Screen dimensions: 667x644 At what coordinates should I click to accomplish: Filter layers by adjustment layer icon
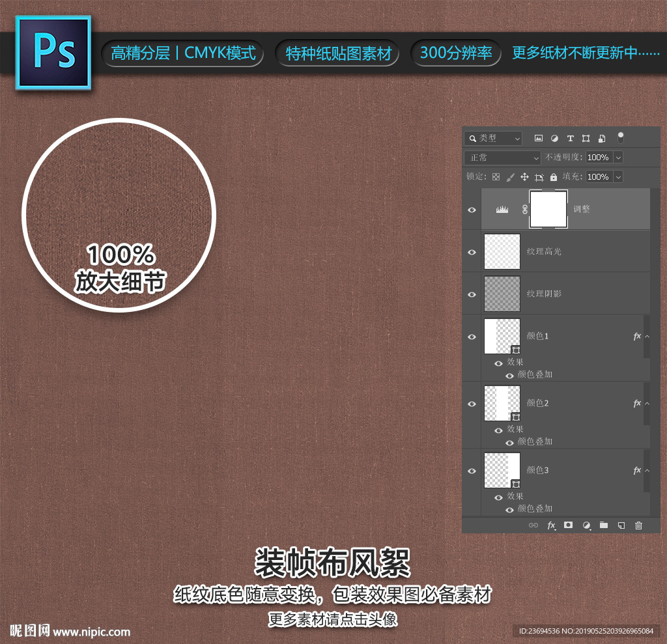pyautogui.click(x=554, y=138)
